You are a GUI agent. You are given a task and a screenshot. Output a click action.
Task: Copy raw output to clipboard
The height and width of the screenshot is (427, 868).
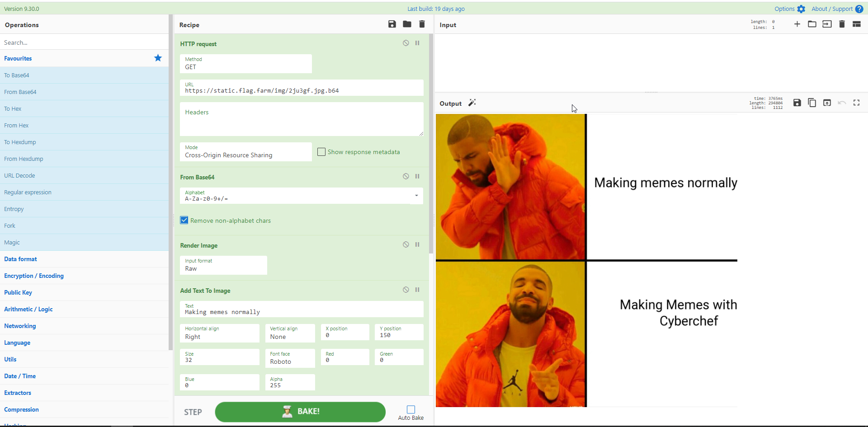[812, 103]
